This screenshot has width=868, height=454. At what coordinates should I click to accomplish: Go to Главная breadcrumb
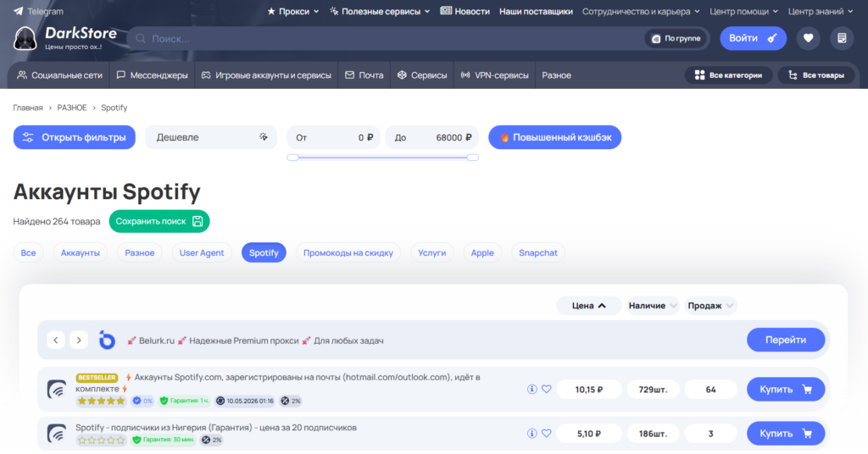pos(28,108)
